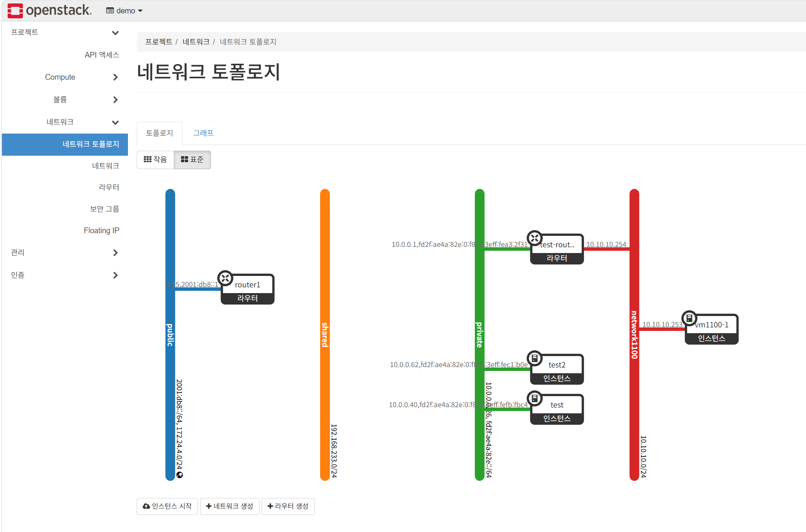Select the test-rout.. device label
The height and width of the screenshot is (532, 806).
click(x=557, y=245)
